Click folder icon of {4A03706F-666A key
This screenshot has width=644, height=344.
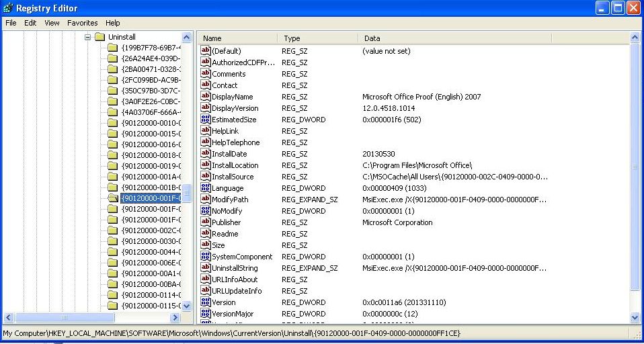[112, 112]
